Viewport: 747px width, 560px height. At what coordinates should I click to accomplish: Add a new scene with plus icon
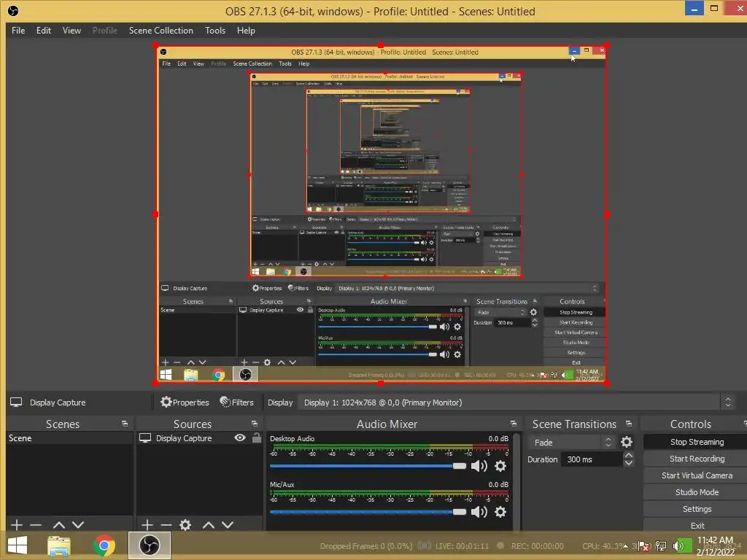click(17, 525)
